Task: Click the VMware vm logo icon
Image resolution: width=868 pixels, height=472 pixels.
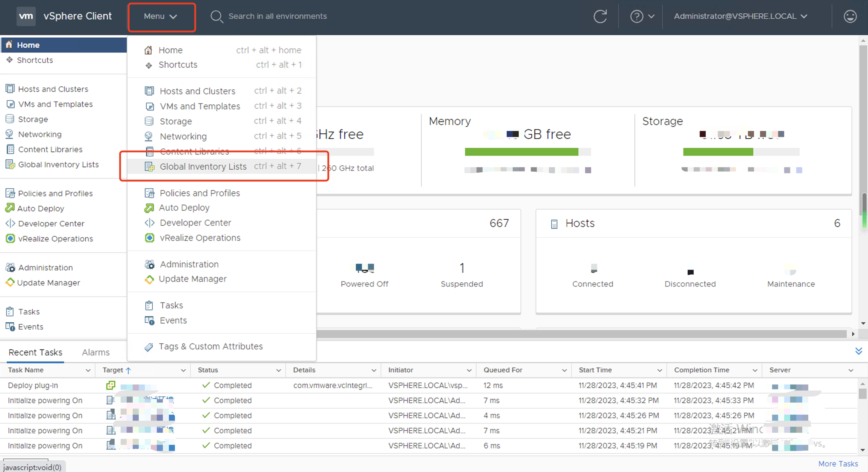Action: tap(26, 16)
